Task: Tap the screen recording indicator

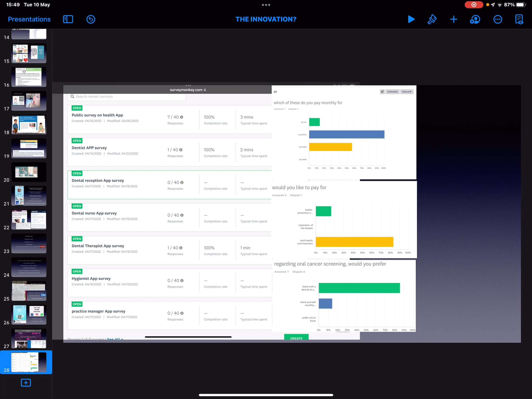Action: click(473, 5)
